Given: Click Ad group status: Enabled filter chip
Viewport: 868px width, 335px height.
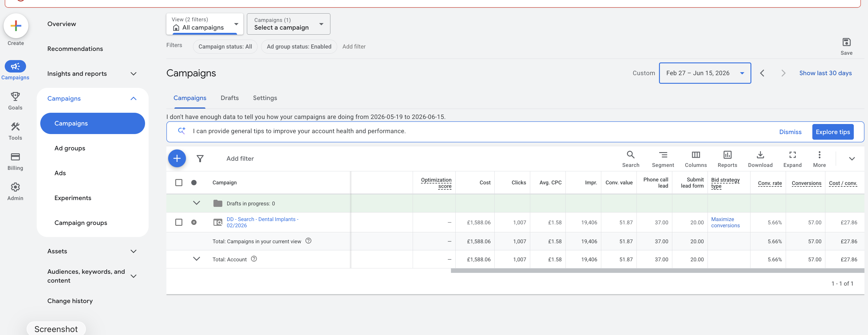Looking at the screenshot, I should point(299,46).
